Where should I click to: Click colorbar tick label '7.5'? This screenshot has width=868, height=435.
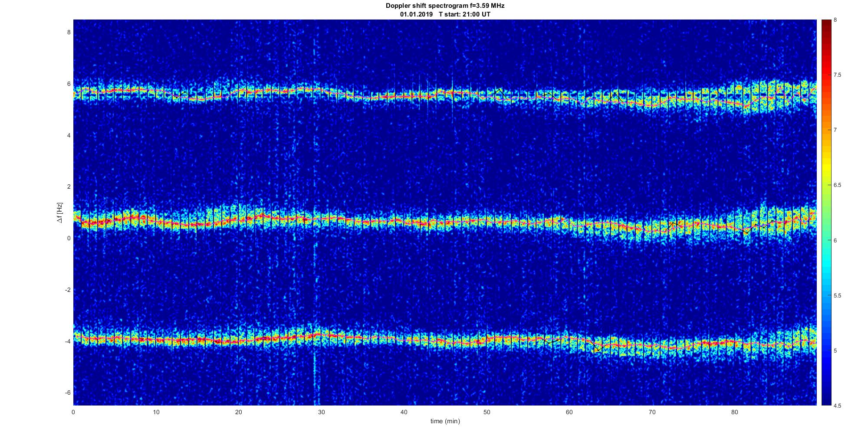[837, 75]
